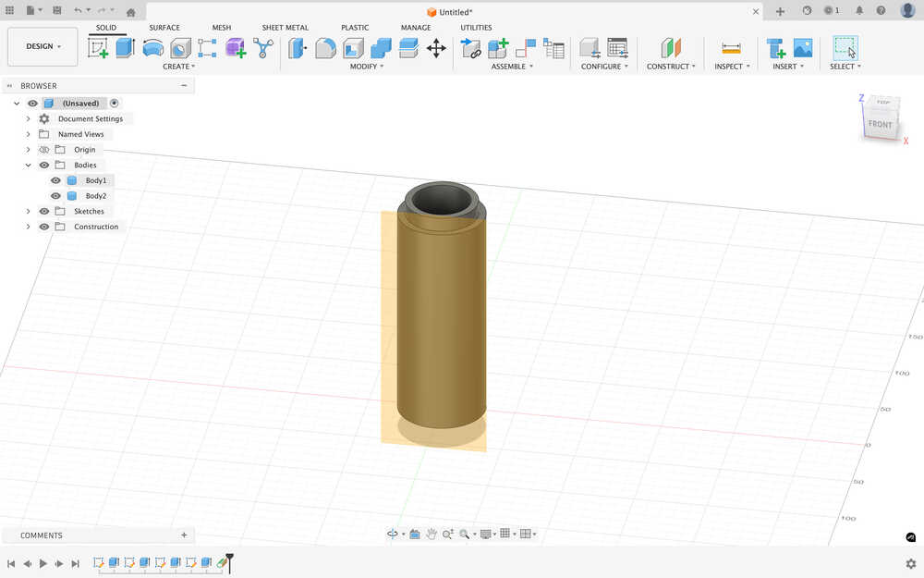Expand the Origin folder
924x578 pixels.
28,150
